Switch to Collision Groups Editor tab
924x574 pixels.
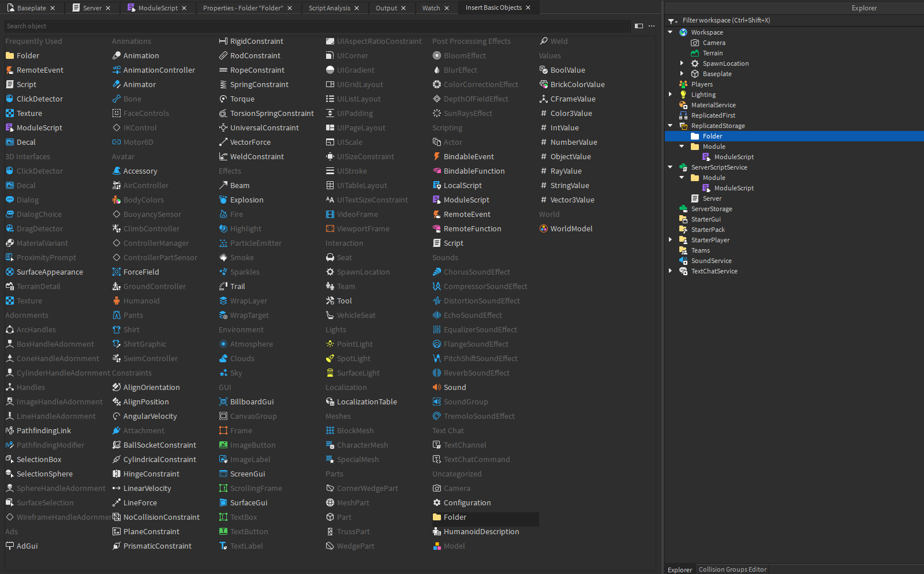[x=733, y=569]
